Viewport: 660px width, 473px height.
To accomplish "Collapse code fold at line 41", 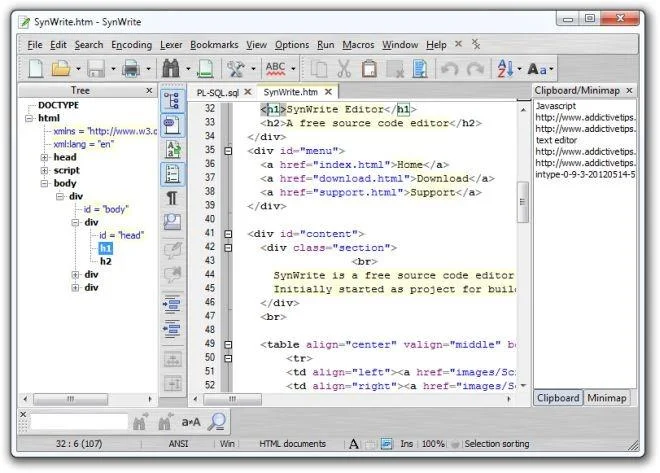I will click(x=228, y=234).
